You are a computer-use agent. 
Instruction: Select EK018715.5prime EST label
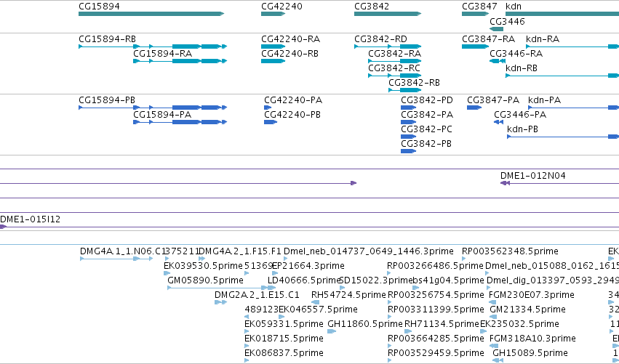[284, 339]
